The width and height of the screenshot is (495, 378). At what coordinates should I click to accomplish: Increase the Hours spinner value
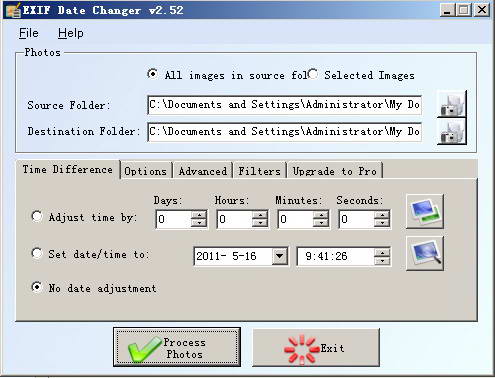(x=260, y=215)
